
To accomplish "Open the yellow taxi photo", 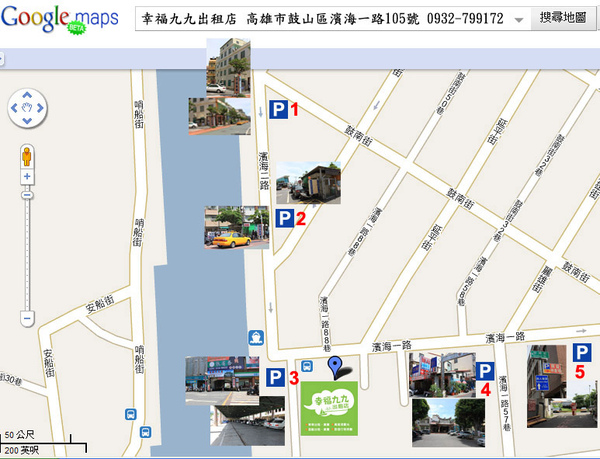I will click(x=236, y=228).
